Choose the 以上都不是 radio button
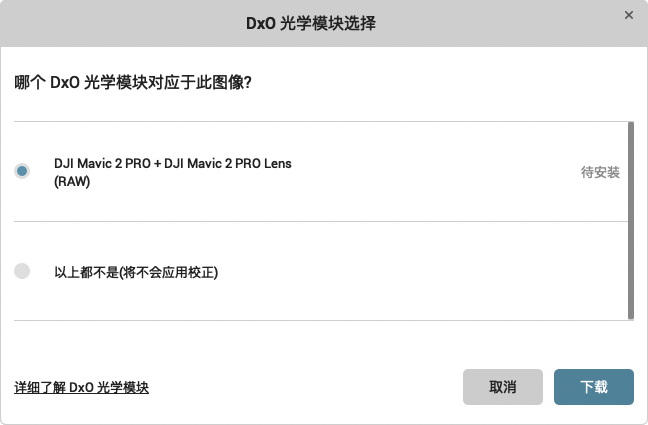 pos(22,271)
